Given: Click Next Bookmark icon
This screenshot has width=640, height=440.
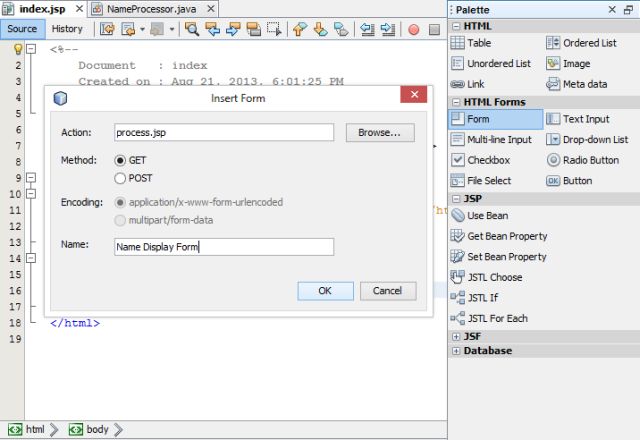Looking at the screenshot, I should 320,29.
